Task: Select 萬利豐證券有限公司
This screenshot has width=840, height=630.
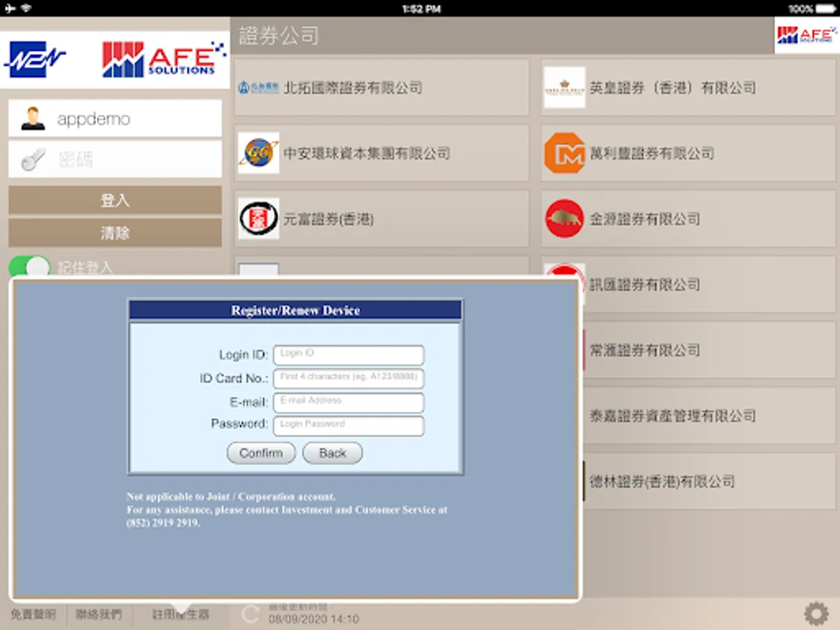Action: [688, 153]
